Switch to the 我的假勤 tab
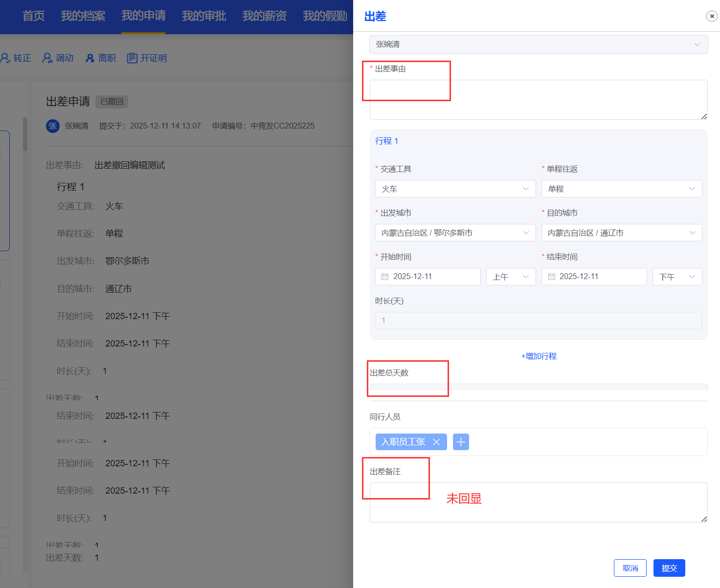Screen dimensions: 720x588 (325, 16)
